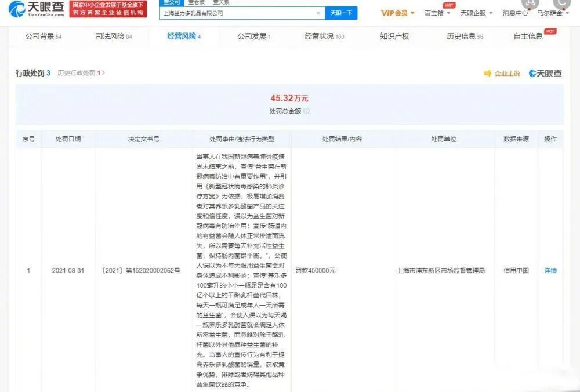Image resolution: width=580 pixels, height=392 pixels.
Task: Open the 自主信息 tab
Action: coord(528,36)
